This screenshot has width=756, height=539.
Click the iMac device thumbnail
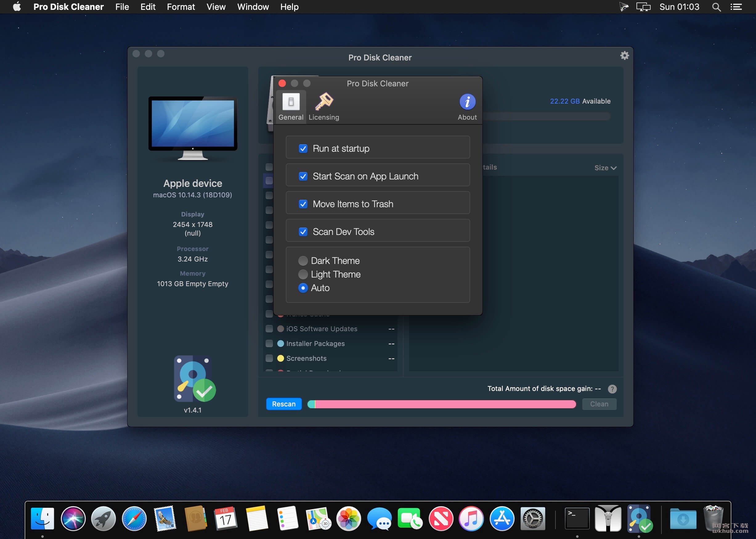coord(193,129)
